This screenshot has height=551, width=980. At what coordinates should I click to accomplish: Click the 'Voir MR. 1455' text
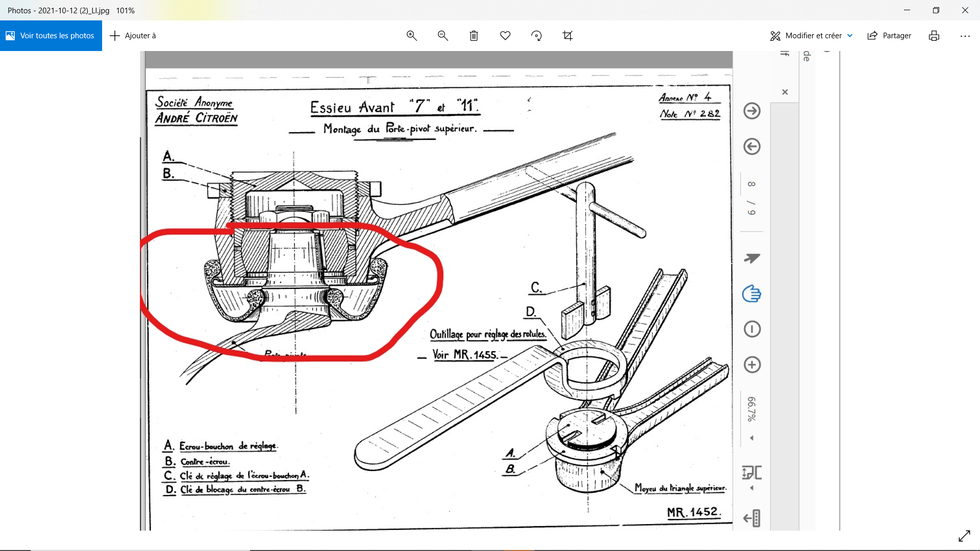464,355
